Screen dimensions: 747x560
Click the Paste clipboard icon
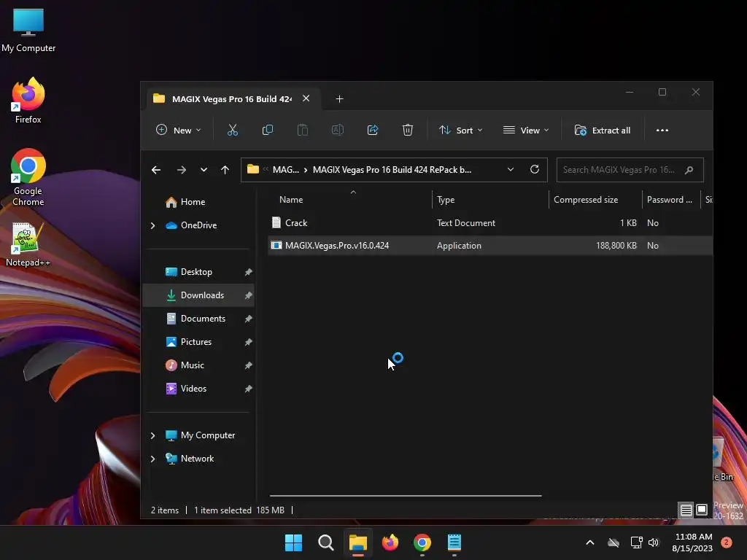303,130
